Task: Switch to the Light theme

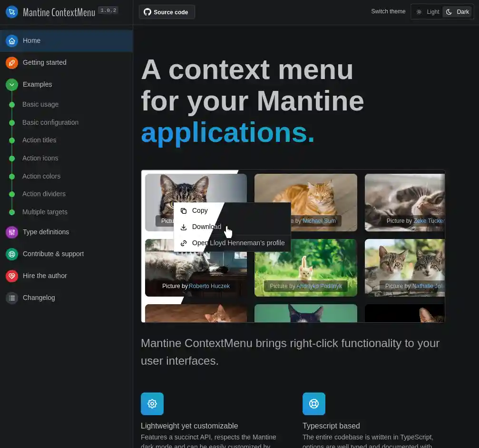Action: click(x=428, y=11)
